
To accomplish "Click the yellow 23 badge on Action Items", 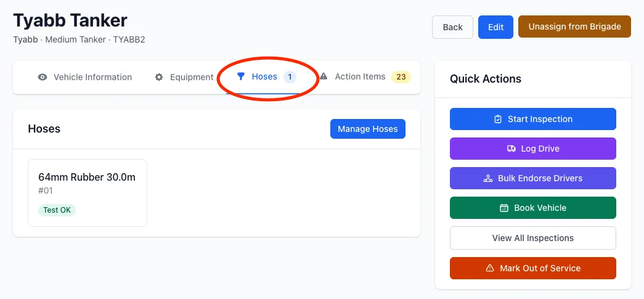I will 401,77.
